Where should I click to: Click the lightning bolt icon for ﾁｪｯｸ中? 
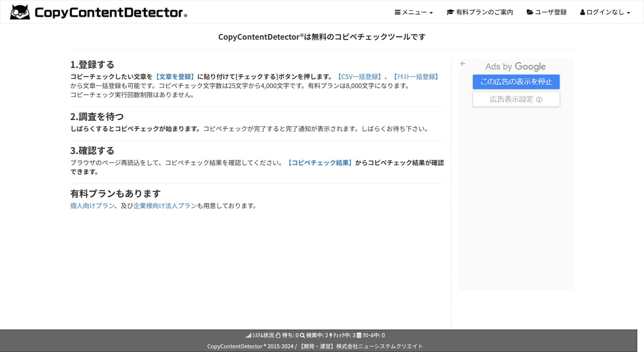tap(331, 336)
